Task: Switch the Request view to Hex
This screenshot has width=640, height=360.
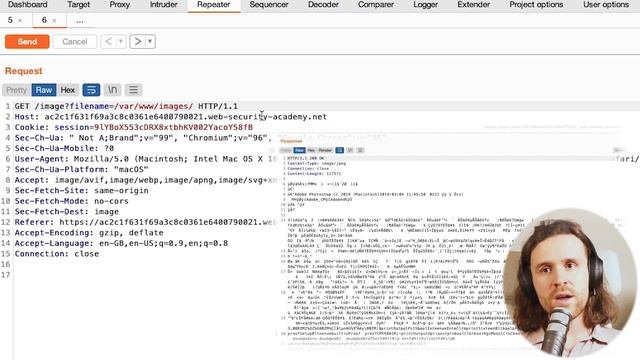Action: [67, 90]
